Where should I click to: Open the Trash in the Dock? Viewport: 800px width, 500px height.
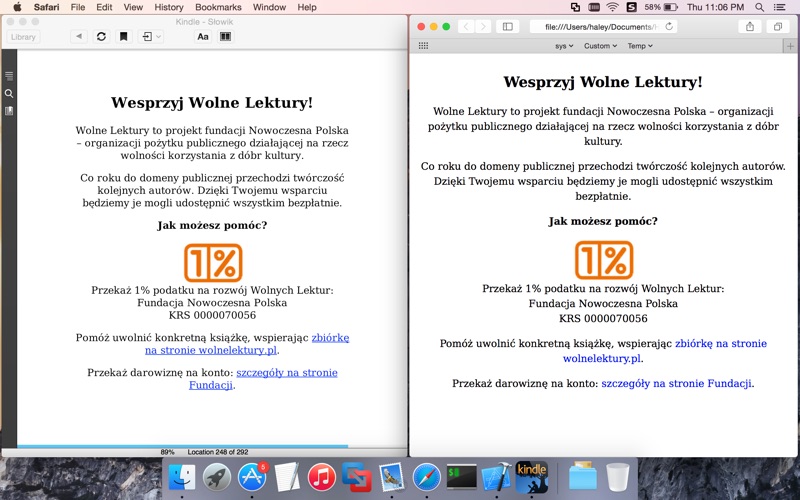click(x=617, y=477)
